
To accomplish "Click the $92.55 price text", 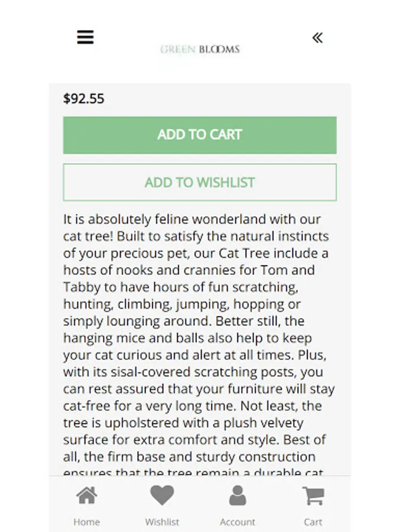I will click(84, 99).
